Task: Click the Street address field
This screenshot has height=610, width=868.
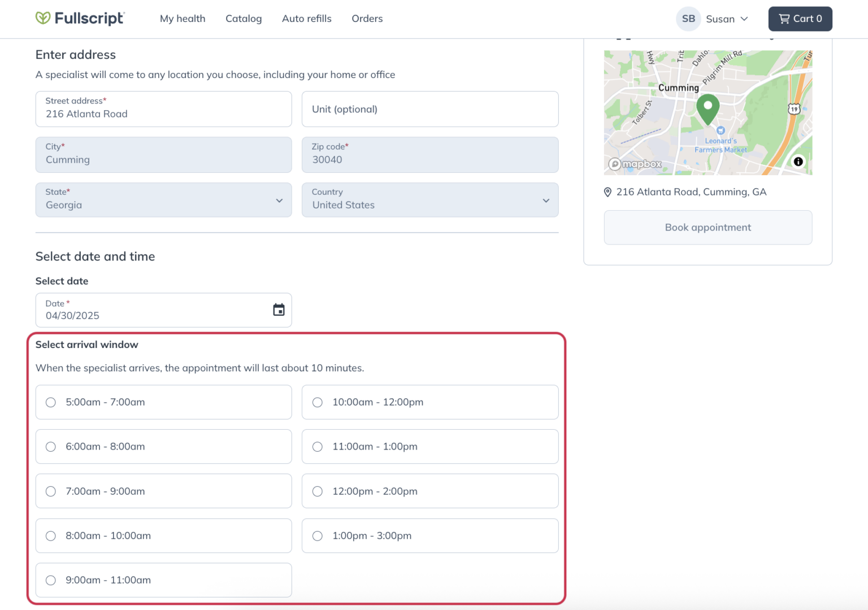Action: click(163, 109)
